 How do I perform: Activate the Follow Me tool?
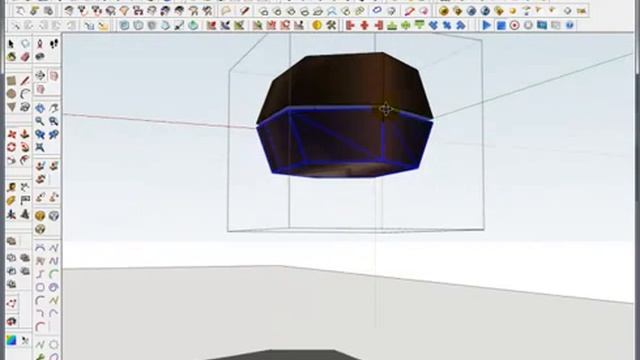(x=25, y=147)
